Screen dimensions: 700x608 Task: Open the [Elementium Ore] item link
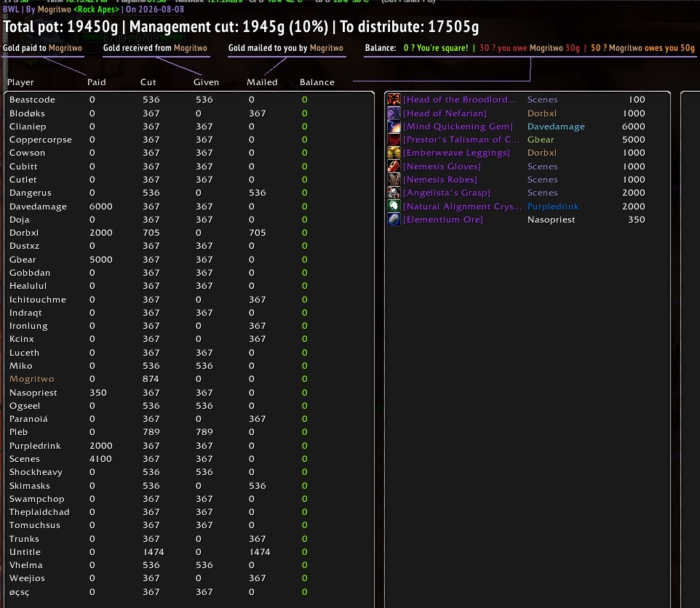point(443,220)
